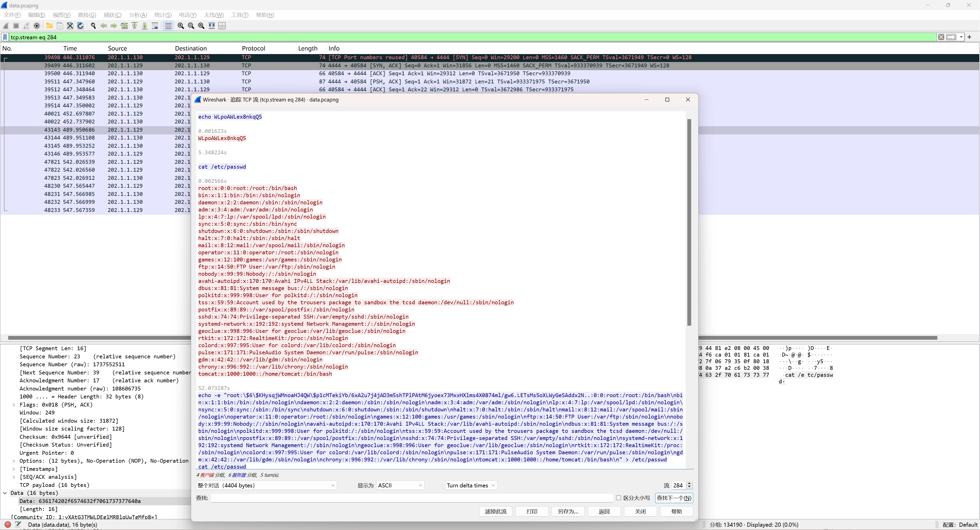Click the zoom in toolbar icon
980x530 pixels.
pyautogui.click(x=181, y=26)
